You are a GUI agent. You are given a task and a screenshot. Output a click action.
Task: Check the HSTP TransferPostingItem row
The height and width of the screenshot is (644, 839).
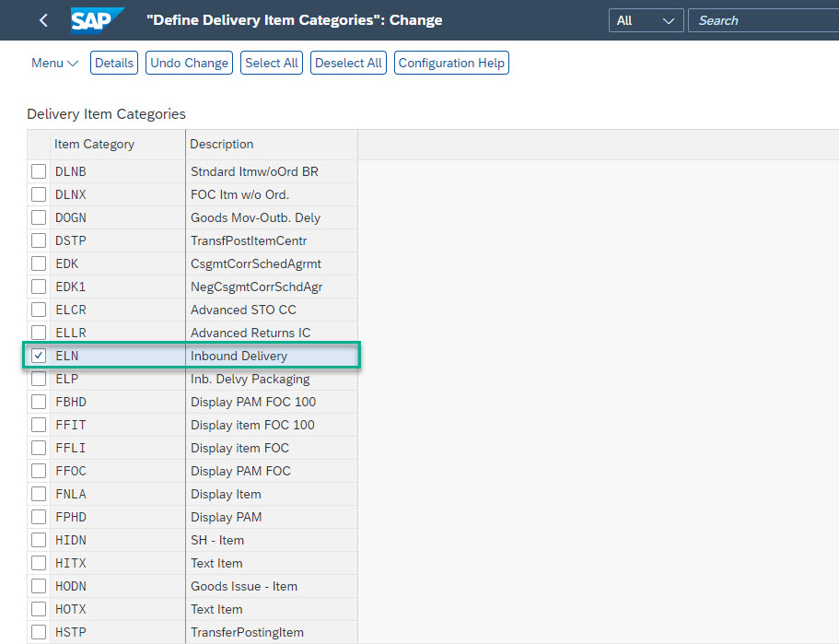pyautogui.click(x=39, y=632)
